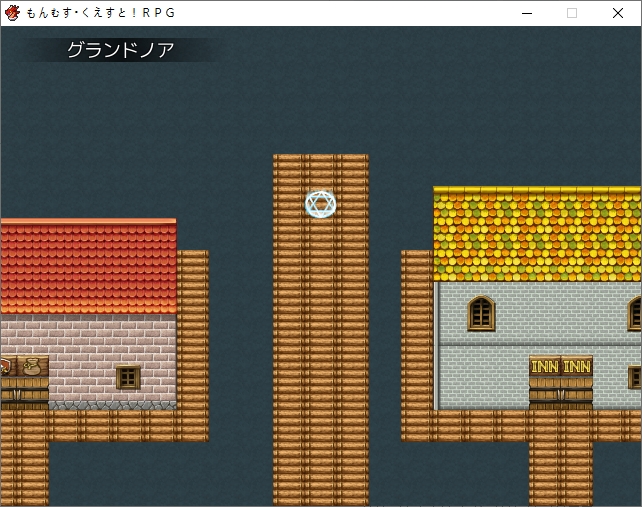Click the left INN sign

[x=545, y=366]
